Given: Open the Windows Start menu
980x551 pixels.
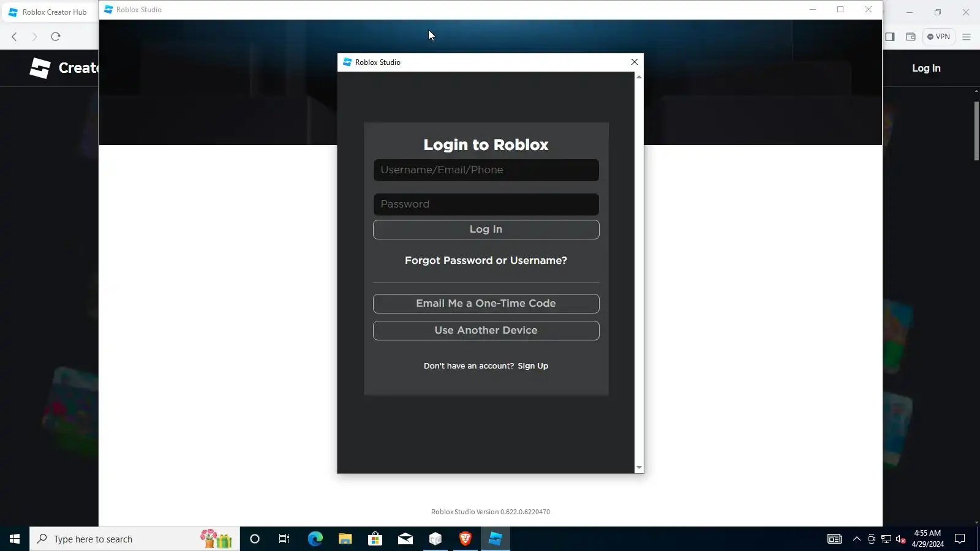Looking at the screenshot, I should pyautogui.click(x=15, y=539).
